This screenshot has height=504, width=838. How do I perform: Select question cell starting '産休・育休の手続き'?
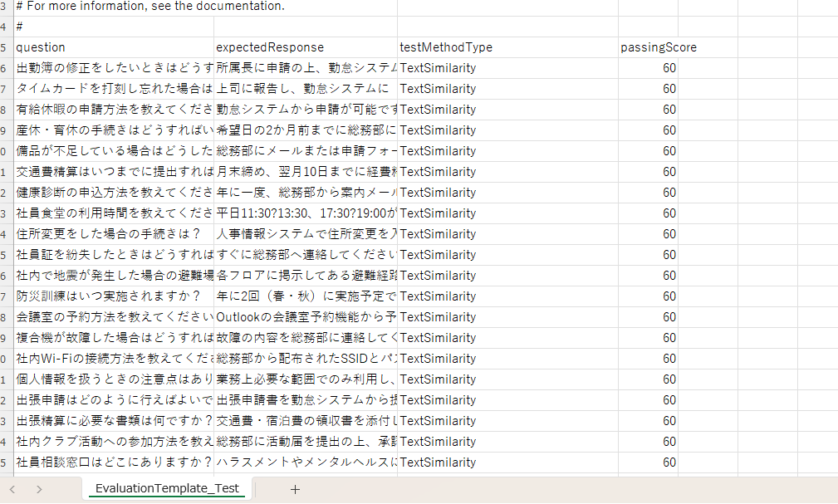coord(114,130)
